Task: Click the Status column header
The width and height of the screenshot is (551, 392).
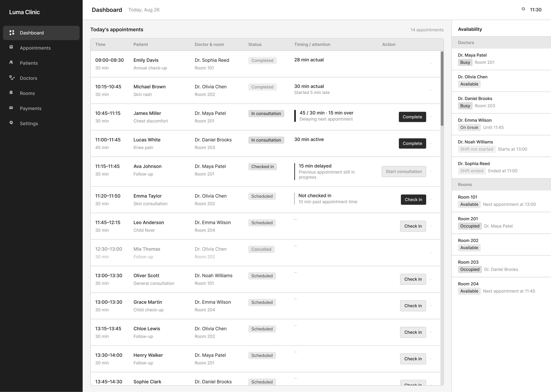Action: [x=255, y=44]
